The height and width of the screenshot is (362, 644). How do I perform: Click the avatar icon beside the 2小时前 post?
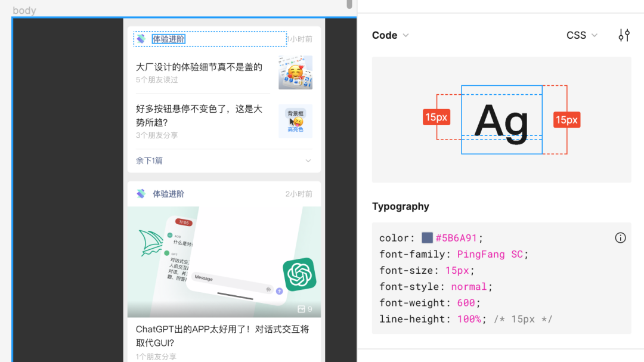pos(141,194)
